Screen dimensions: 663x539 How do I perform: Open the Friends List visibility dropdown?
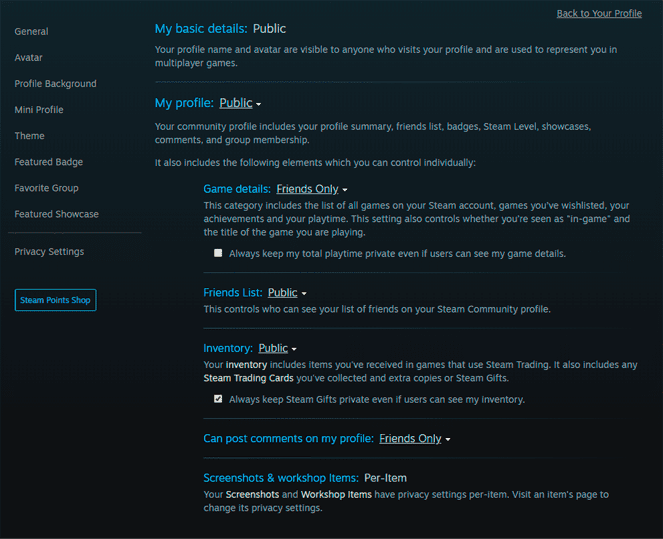tap(287, 293)
